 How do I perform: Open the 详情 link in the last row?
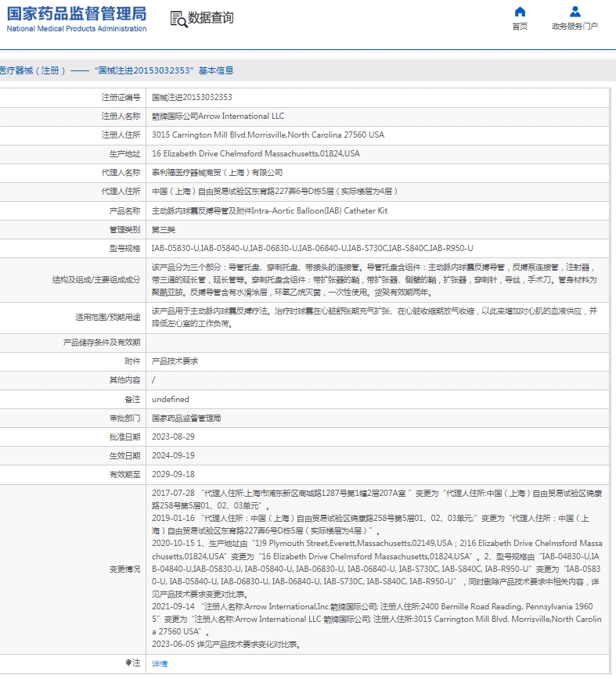pos(160,663)
